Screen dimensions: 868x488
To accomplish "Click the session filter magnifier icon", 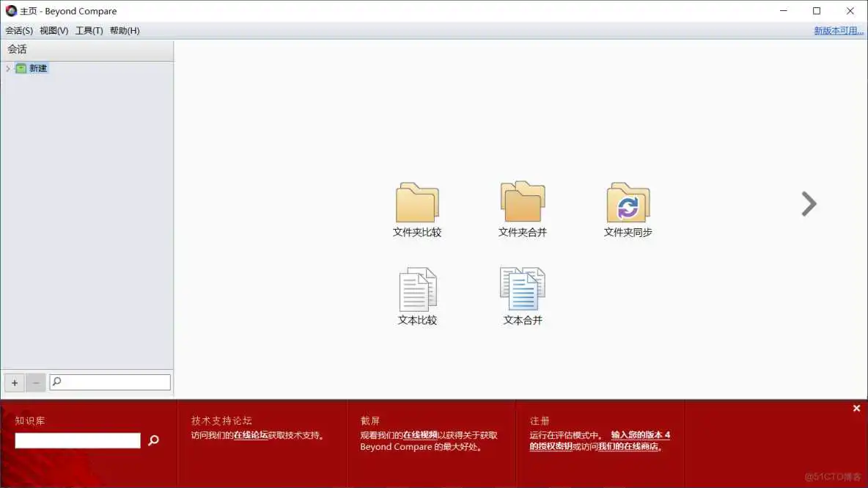I will coord(56,382).
